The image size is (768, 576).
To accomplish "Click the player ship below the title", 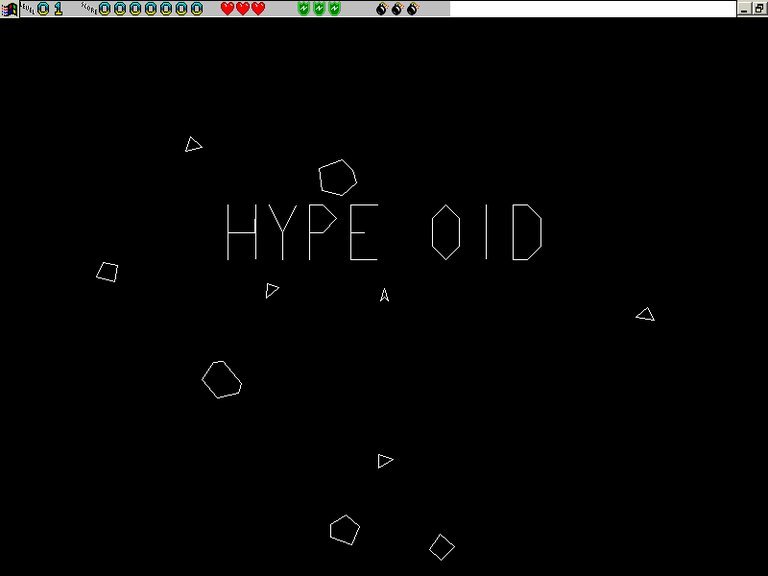I will coord(384,295).
